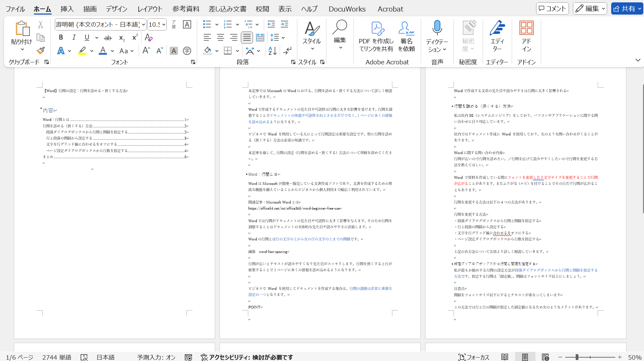This screenshot has width=644, height=361.
Task: Click the フォーカス mode button
Action: point(474,357)
